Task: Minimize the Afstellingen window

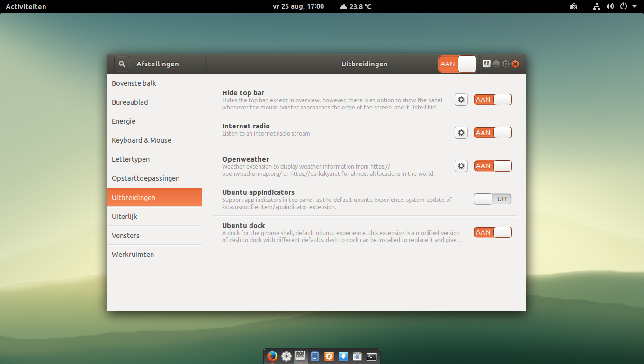Action: (496, 64)
